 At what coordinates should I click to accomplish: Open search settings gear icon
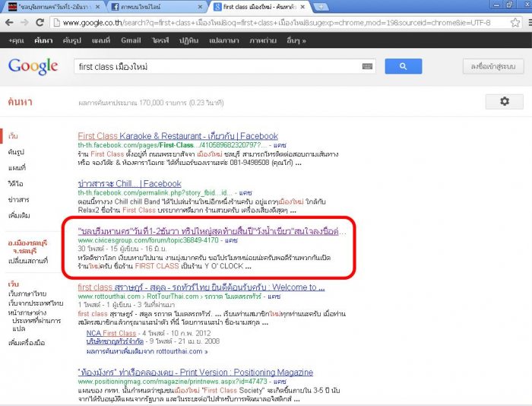[x=505, y=102]
